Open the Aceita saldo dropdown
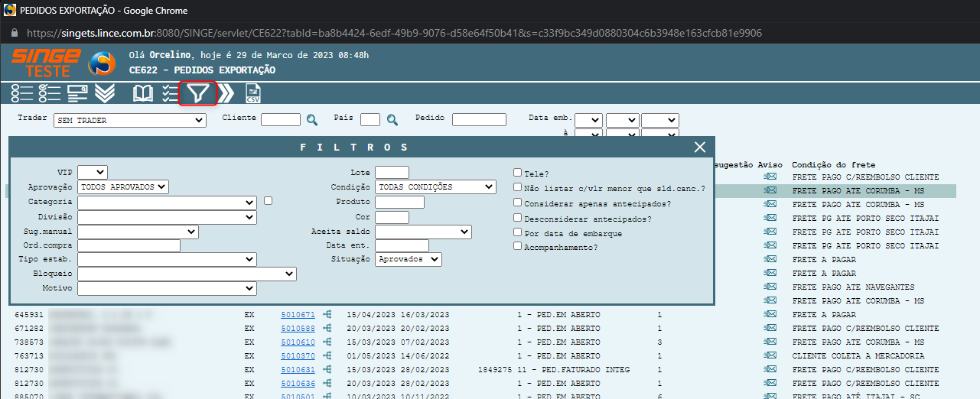The height and width of the screenshot is (399, 980). [423, 232]
